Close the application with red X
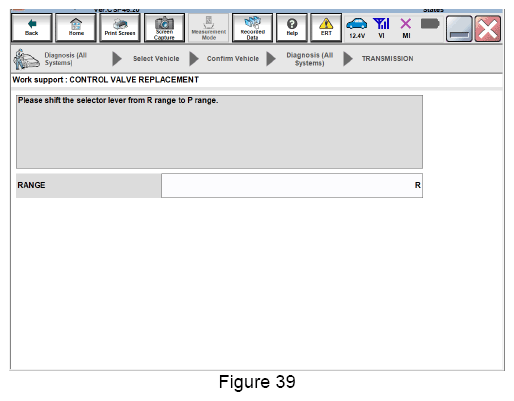514x401 pixels. click(488, 29)
